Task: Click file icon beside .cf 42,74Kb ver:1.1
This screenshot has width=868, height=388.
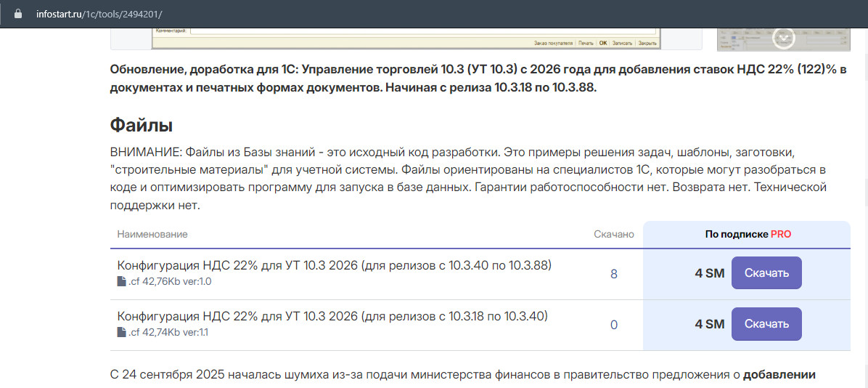Action: (121, 333)
